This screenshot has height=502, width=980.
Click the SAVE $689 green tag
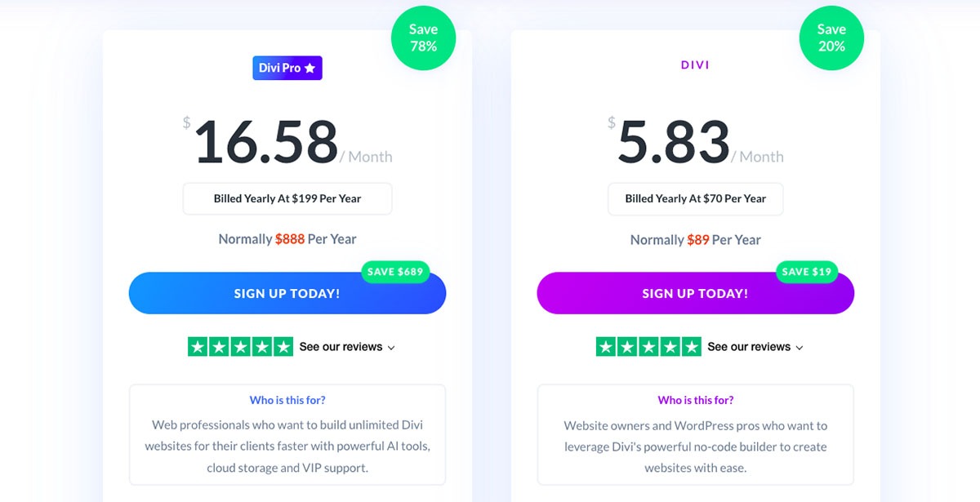point(395,272)
